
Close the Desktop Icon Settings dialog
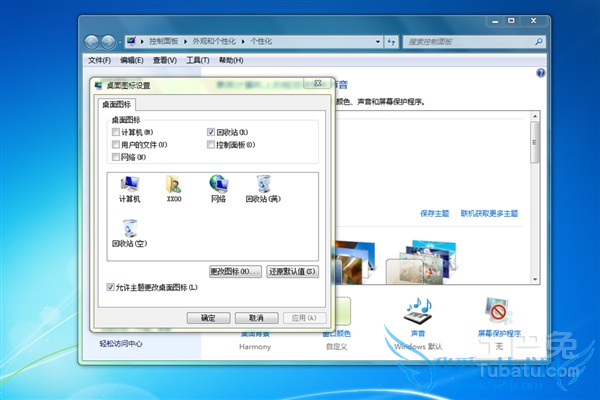(x=318, y=83)
